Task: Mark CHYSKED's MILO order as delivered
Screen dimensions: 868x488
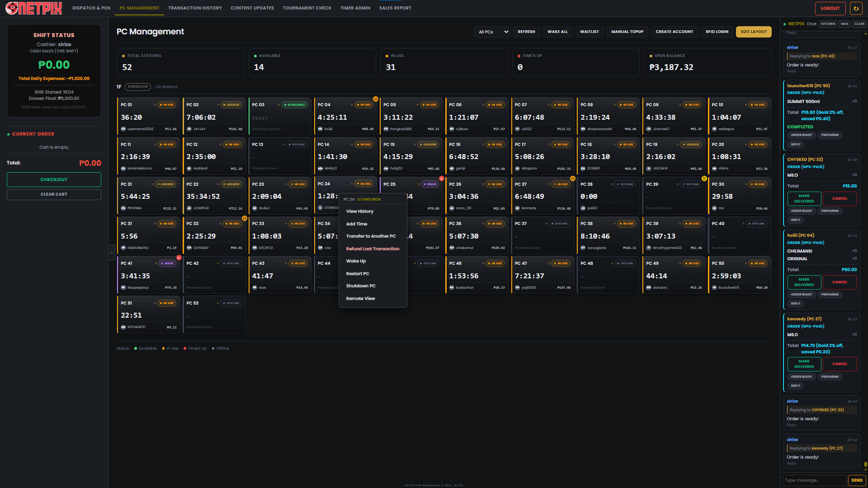Action: (x=804, y=199)
